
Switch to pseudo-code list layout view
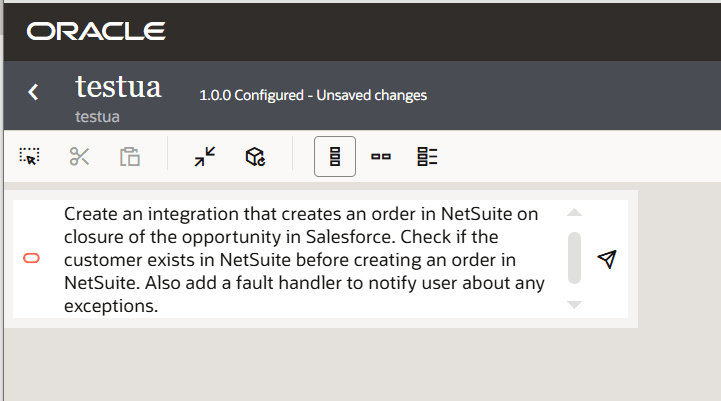coord(427,156)
